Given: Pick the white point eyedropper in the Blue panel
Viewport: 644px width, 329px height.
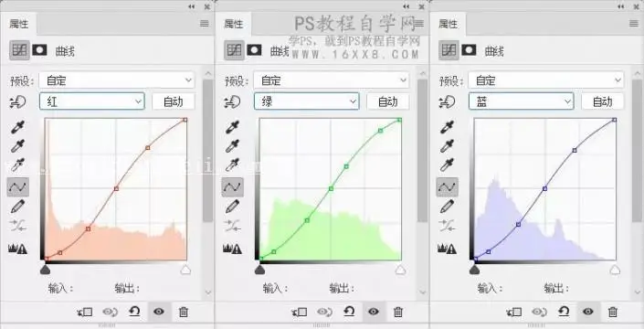Looking at the screenshot, I should pyautogui.click(x=447, y=164).
